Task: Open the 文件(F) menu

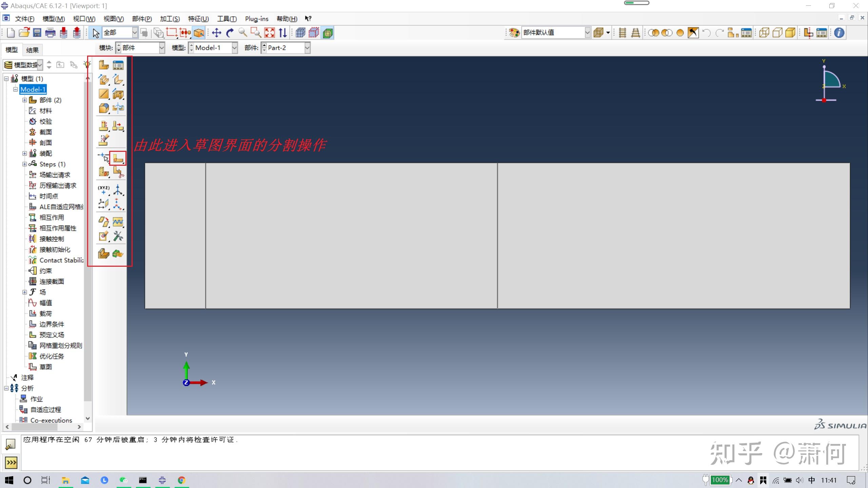Action: pyautogui.click(x=24, y=19)
